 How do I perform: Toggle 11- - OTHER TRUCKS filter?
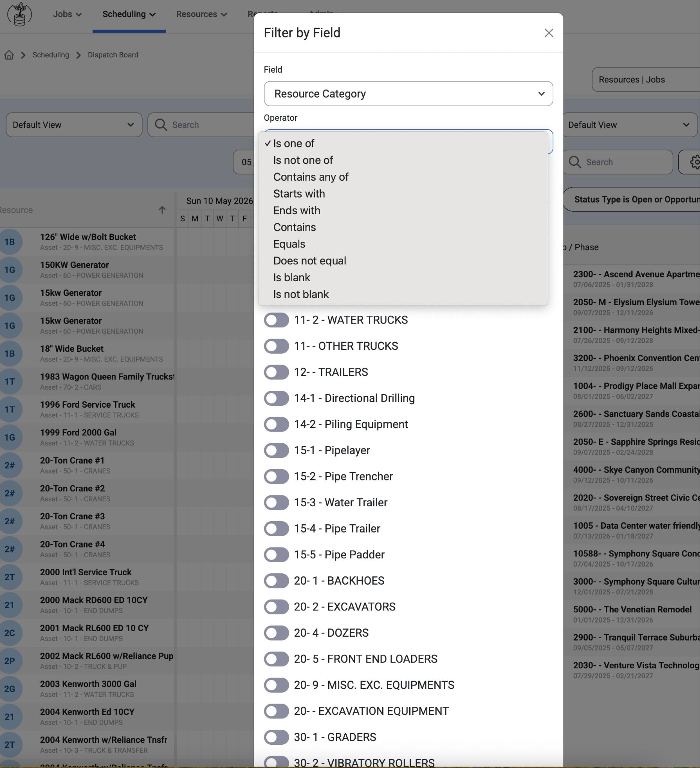(276, 346)
